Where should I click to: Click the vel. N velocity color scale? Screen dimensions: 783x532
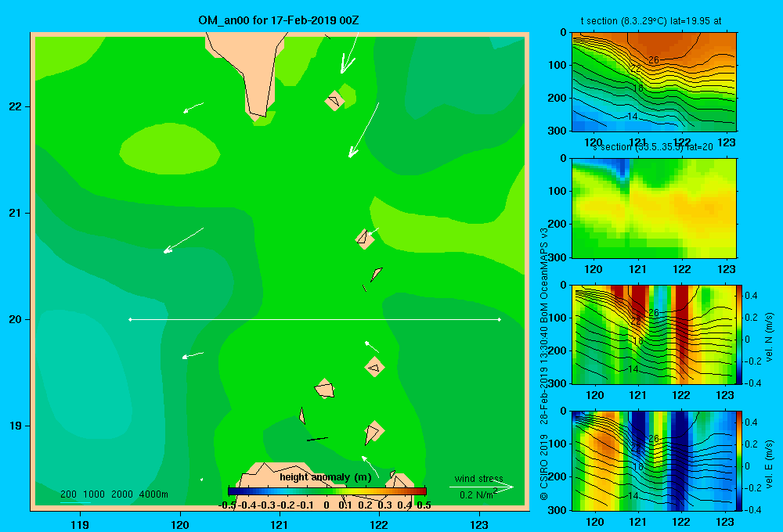click(739, 334)
